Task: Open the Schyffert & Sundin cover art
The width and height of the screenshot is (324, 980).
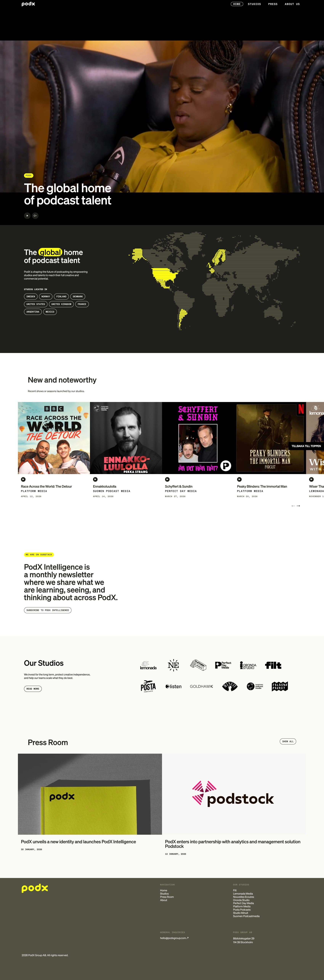Action: 198,438
